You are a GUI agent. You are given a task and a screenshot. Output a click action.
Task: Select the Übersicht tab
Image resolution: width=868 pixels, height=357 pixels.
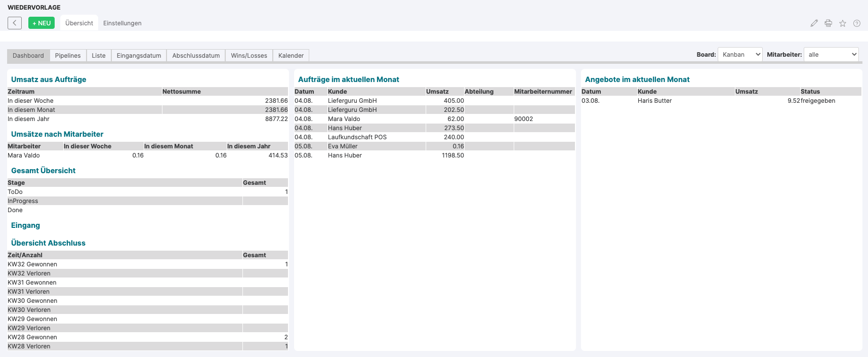79,23
